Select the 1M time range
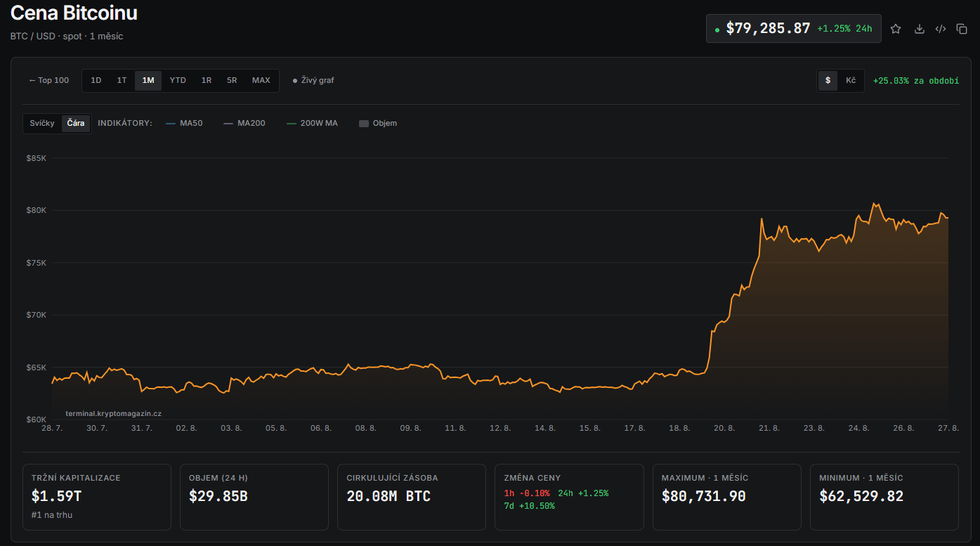This screenshot has width=980, height=546. (148, 80)
